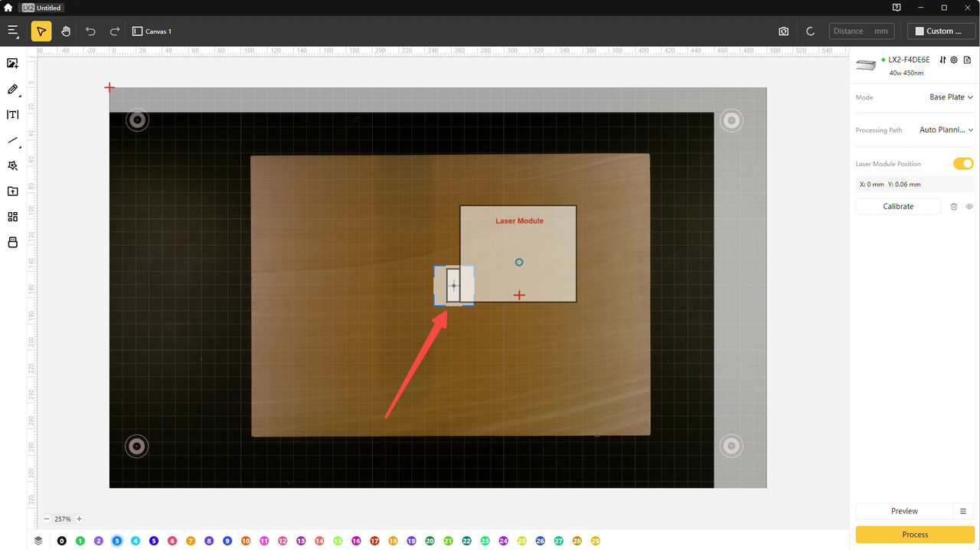Toggle laser module visibility eye icon

click(969, 207)
